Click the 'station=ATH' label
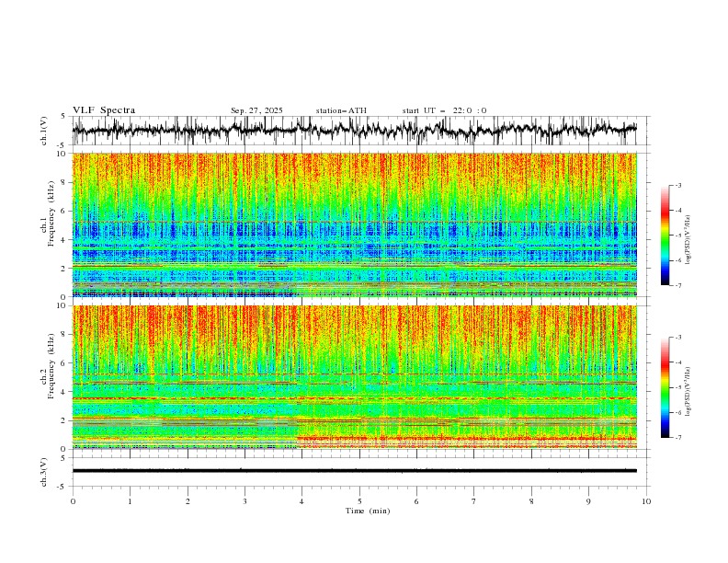 pos(341,110)
